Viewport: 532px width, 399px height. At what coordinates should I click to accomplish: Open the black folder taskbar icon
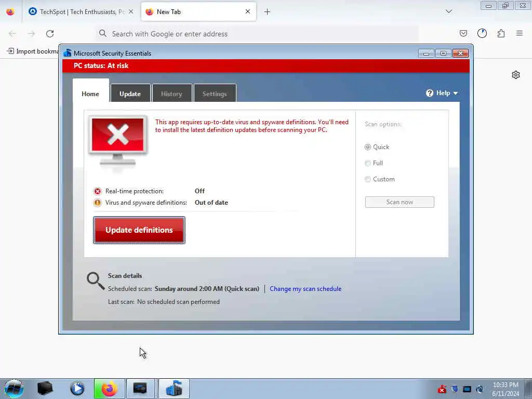[x=45, y=389]
